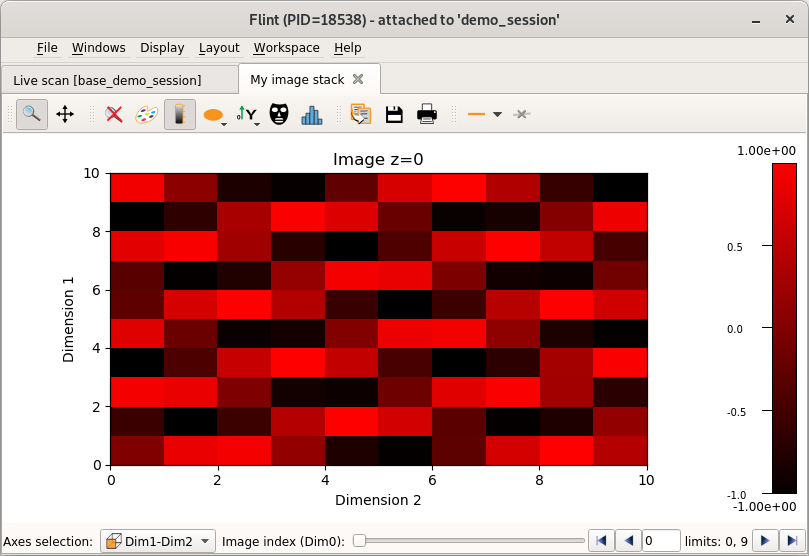Save the plot with floppy icon

click(394, 114)
